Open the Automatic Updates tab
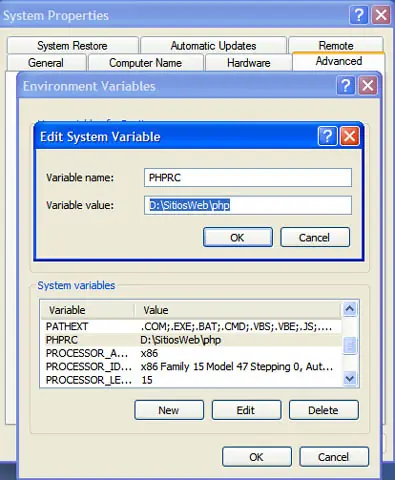This screenshot has width=395, height=480. pyautogui.click(x=213, y=45)
